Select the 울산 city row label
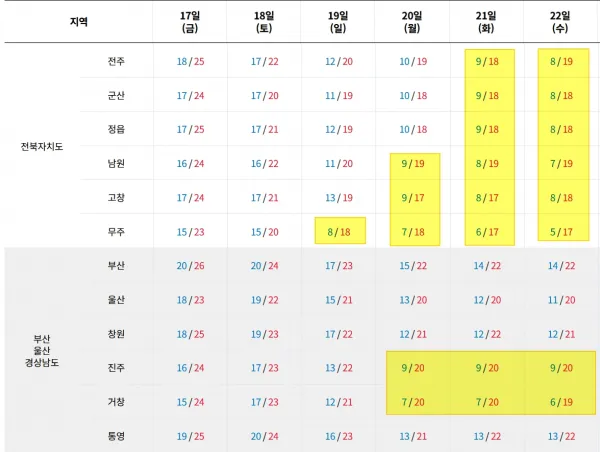The image size is (600, 452). coord(117,299)
